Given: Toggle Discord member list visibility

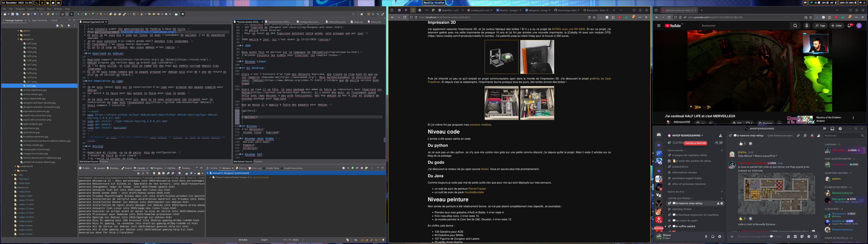Looking at the screenshot, I should 819,136.
